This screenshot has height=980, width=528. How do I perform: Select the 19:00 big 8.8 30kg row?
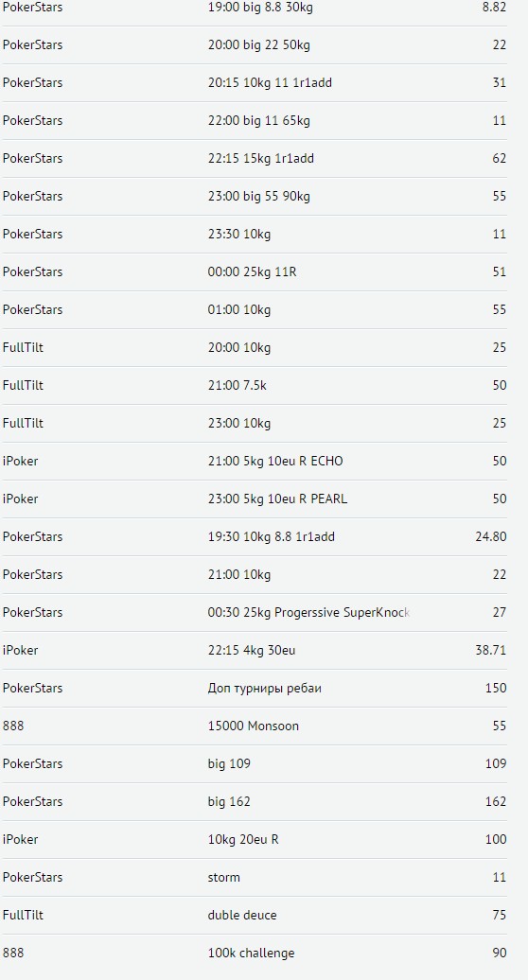point(254,9)
